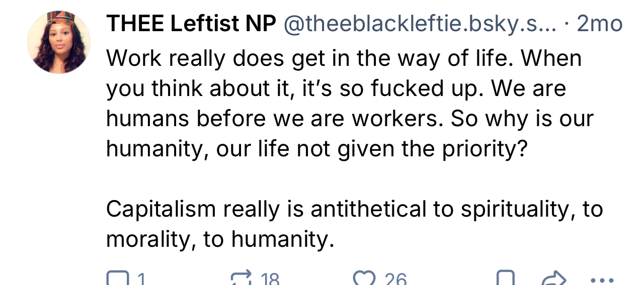This screenshot has height=285, width=644.
Task: Click the line starting "you think about it"
Action: click(x=336, y=89)
